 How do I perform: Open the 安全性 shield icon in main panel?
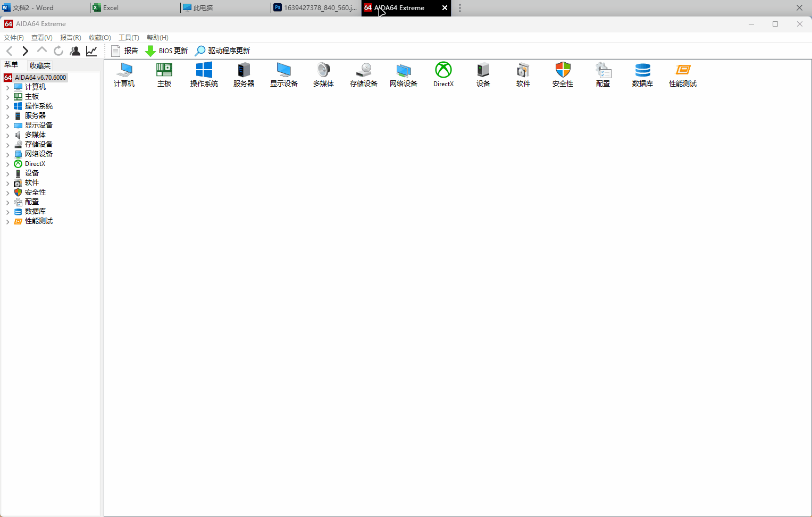click(563, 74)
